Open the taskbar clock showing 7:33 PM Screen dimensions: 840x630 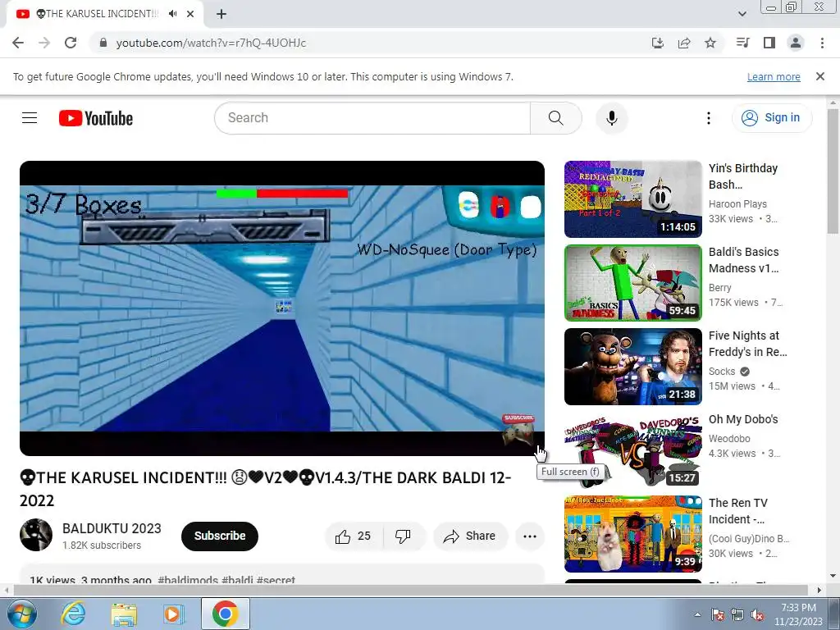coord(798,614)
